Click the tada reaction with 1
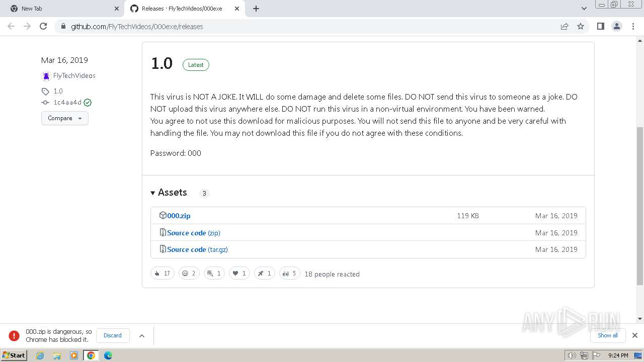 [x=214, y=274]
